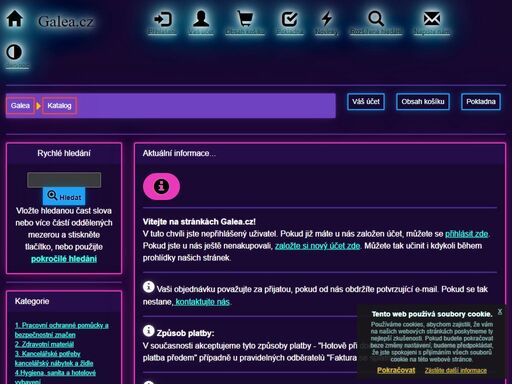Click the Kategorie panel title

tap(32, 301)
